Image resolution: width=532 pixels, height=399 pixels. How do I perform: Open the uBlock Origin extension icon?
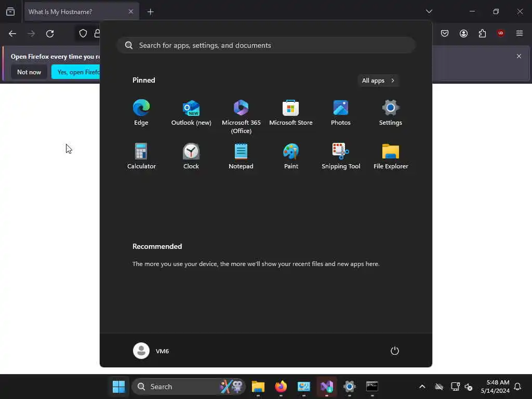coord(501,33)
